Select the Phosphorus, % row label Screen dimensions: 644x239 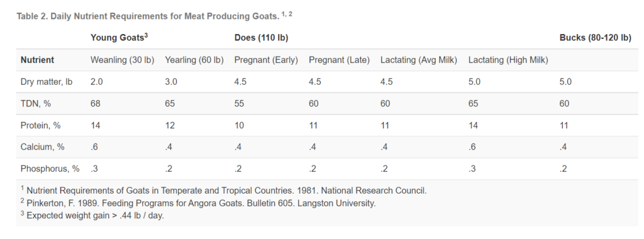(x=50, y=169)
